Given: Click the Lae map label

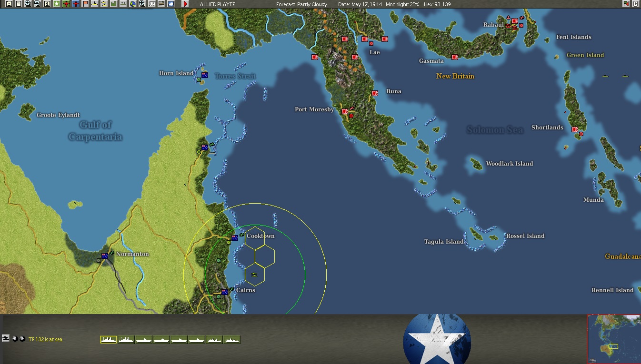Looking at the screenshot, I should tap(375, 52).
